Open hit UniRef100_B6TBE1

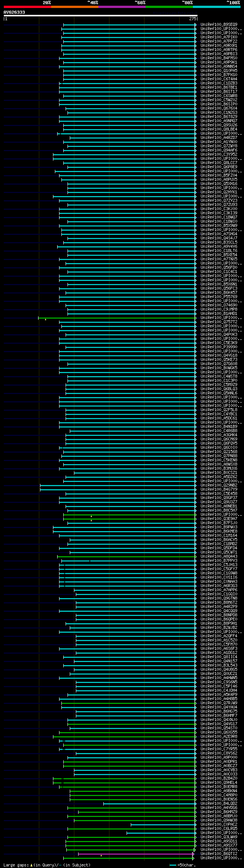point(219,87)
